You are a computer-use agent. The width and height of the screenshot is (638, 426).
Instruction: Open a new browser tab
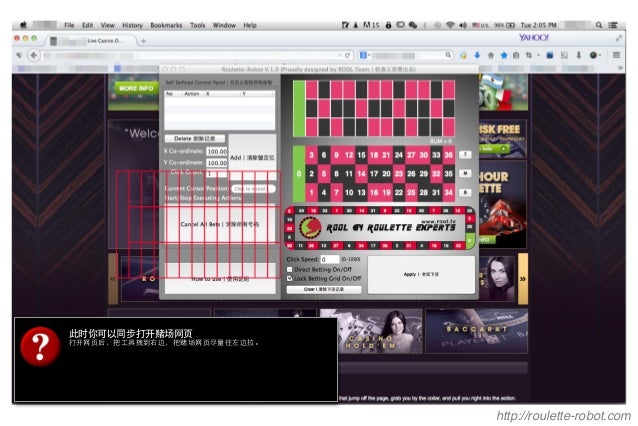coord(143,41)
